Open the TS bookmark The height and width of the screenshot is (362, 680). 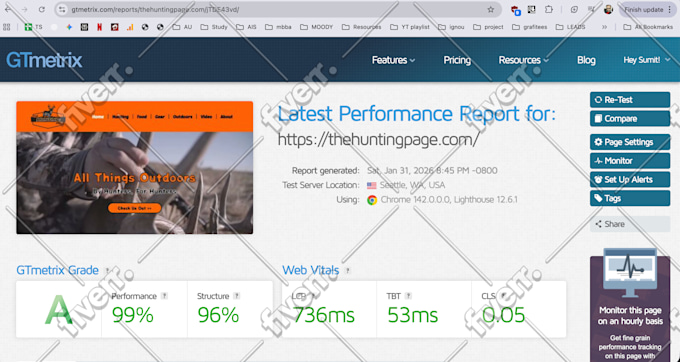(x=33, y=27)
